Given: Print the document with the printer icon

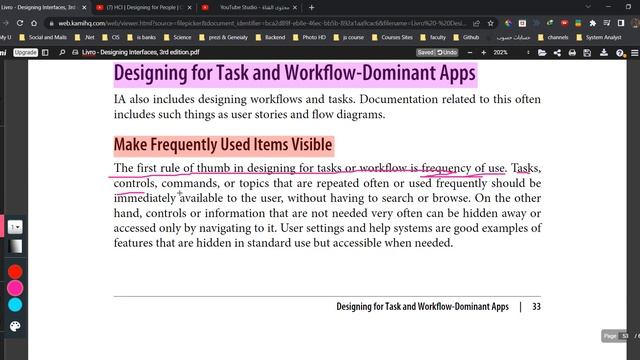Looking at the screenshot, I should point(572,53).
